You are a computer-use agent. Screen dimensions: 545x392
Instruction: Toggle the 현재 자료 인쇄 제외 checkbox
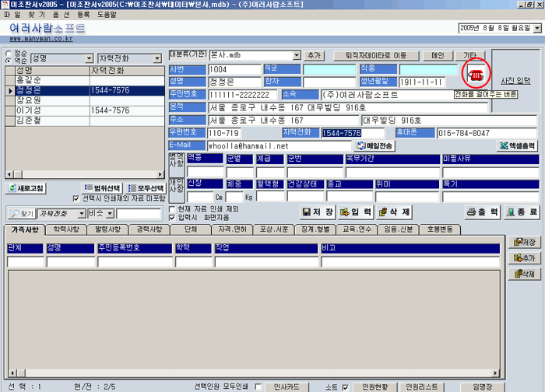[173, 208]
